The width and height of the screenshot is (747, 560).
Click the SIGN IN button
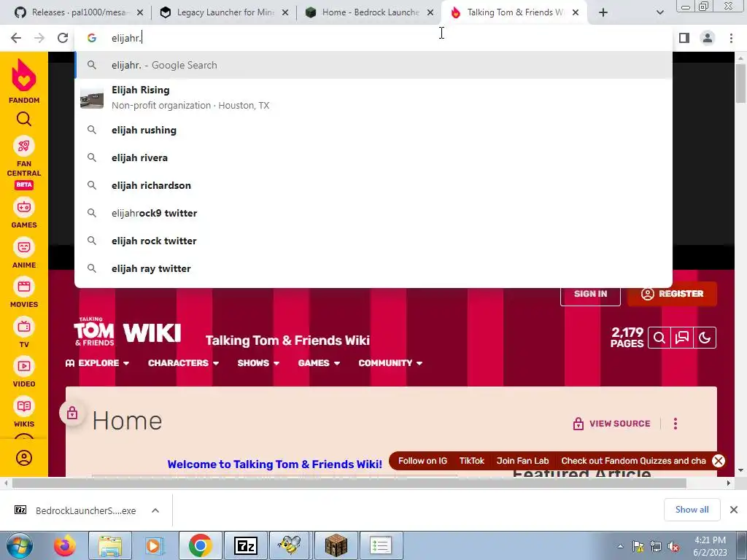tap(590, 294)
